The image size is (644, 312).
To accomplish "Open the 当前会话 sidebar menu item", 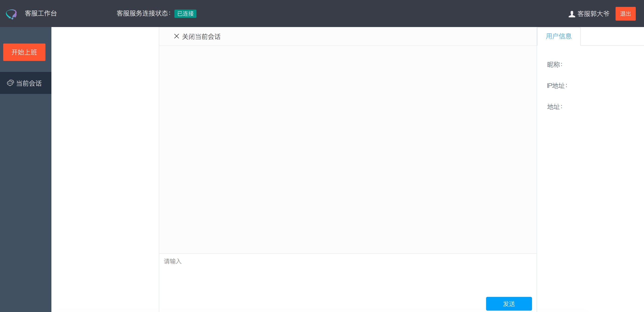I will pyautogui.click(x=29, y=83).
